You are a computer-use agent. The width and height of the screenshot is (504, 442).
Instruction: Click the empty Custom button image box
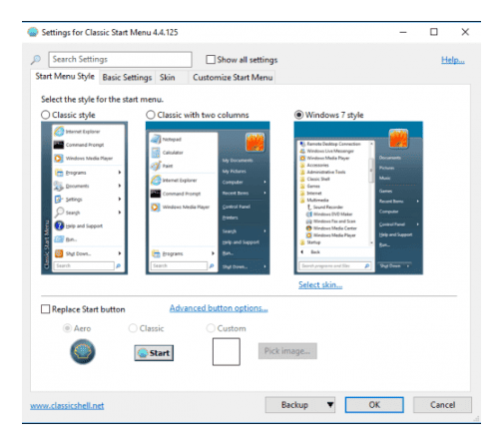(x=227, y=352)
